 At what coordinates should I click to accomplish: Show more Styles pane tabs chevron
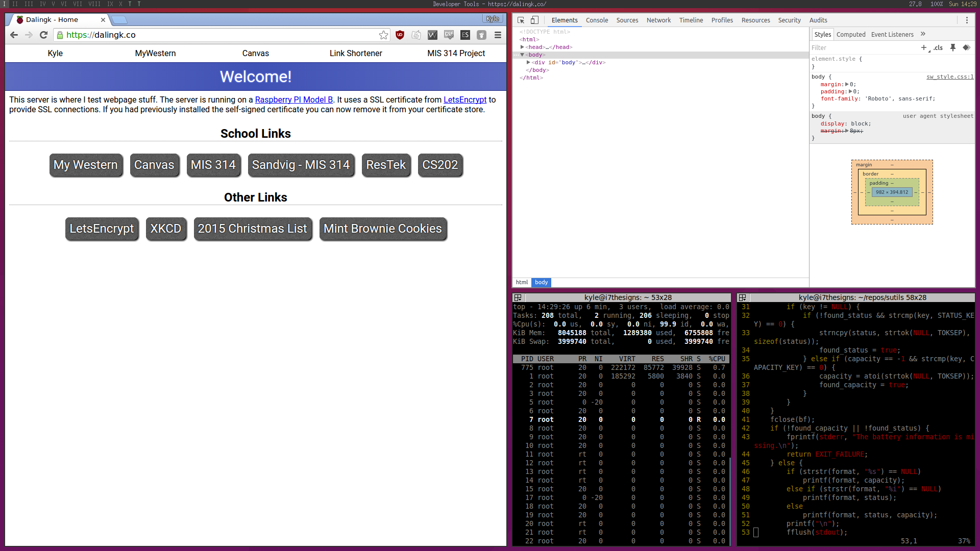click(923, 34)
